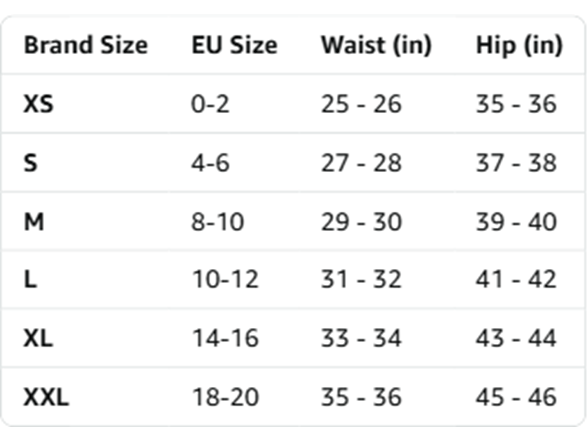The image size is (588, 441).
Task: Select the XXL brand size label
Action: tap(46, 397)
